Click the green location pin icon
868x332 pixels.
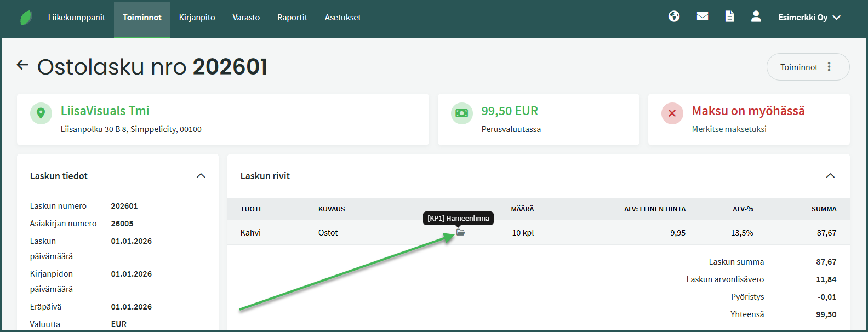[x=41, y=113]
